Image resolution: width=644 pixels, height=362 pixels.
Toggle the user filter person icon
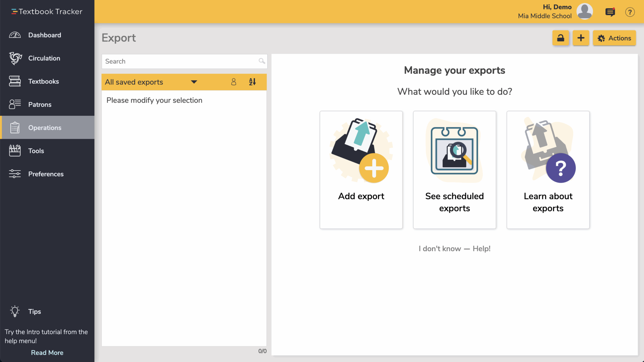pyautogui.click(x=234, y=82)
